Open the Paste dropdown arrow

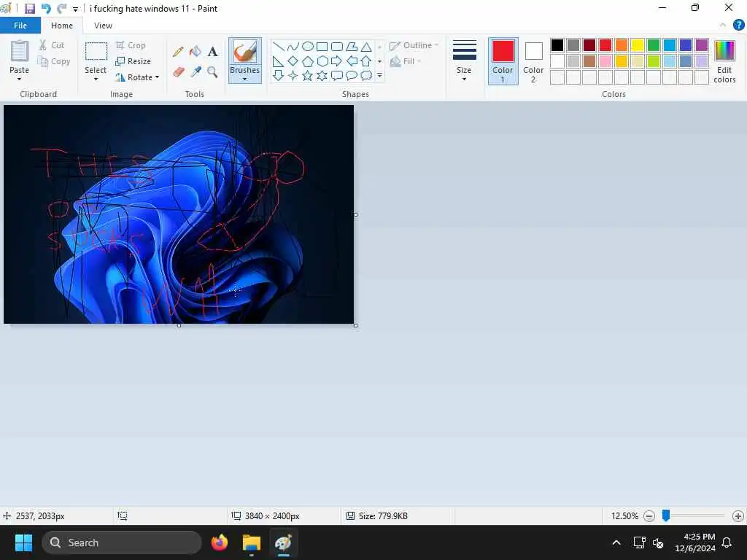[20, 79]
